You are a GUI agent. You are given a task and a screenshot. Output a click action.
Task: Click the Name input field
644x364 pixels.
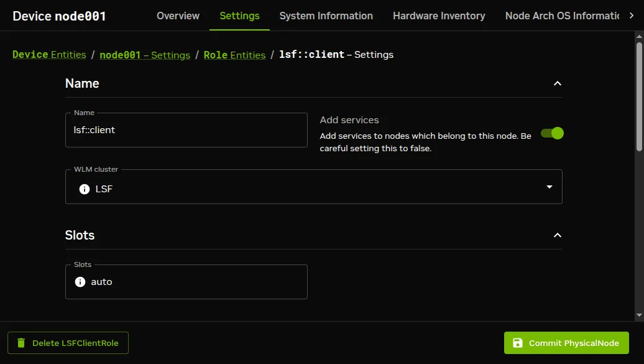coord(186,130)
